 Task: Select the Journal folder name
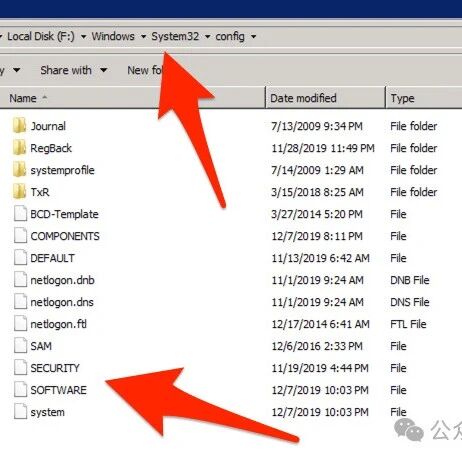pos(48,126)
